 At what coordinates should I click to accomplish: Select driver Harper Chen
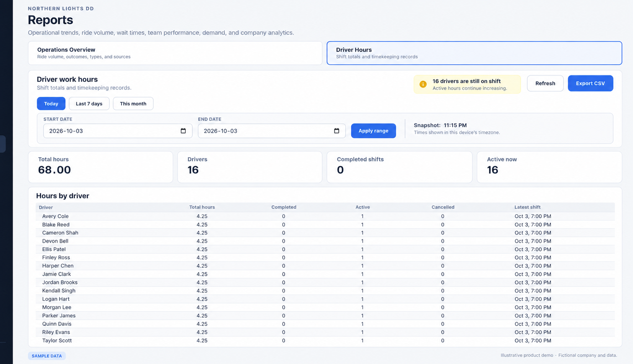pos(325,266)
